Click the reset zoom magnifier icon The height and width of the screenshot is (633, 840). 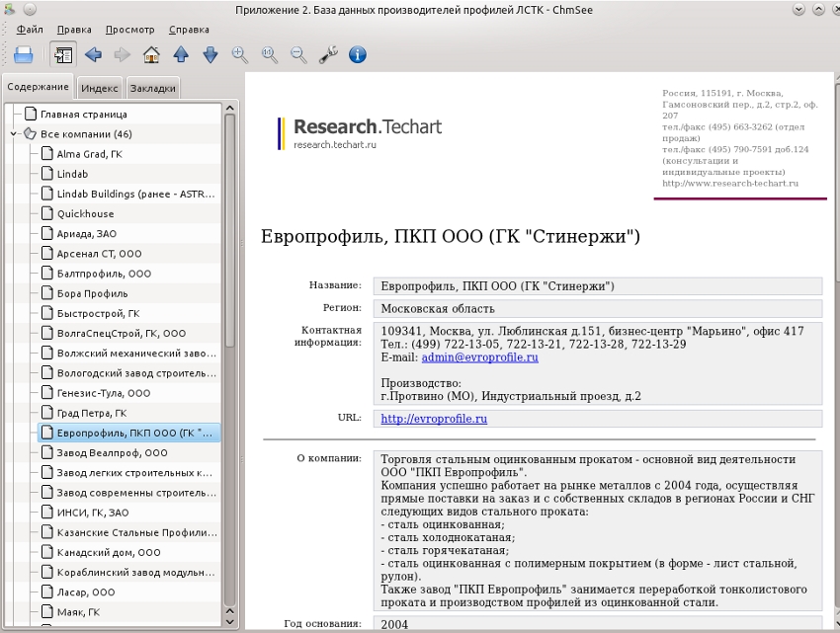pos(270,54)
